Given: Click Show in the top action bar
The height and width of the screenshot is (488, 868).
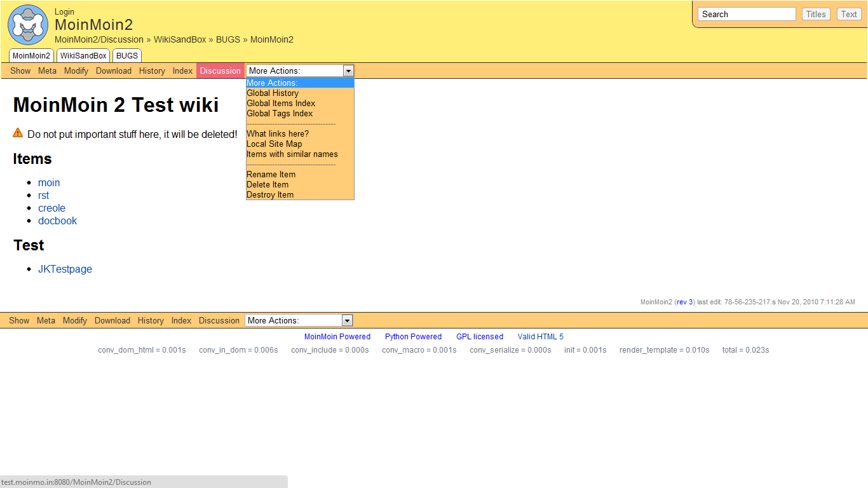Looking at the screenshot, I should 20,71.
